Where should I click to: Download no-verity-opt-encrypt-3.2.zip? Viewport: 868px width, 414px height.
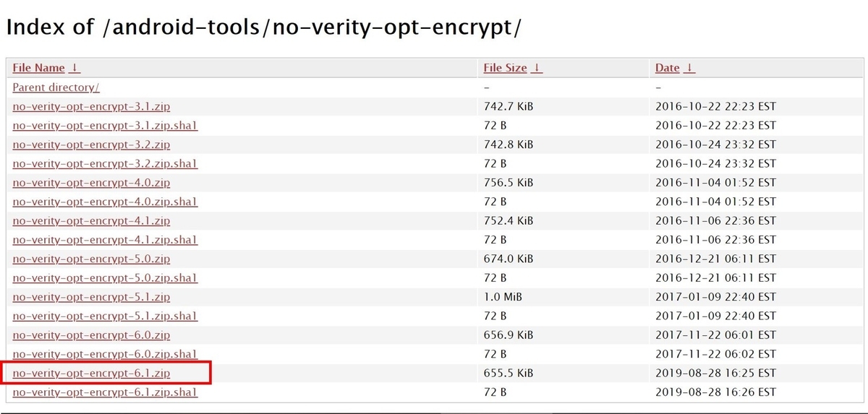pyautogui.click(x=91, y=145)
